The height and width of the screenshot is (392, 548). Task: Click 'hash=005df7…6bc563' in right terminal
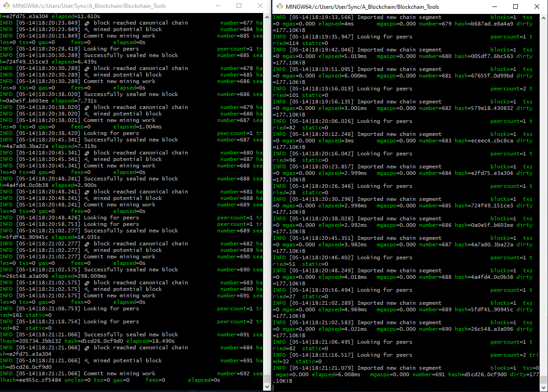point(484,56)
